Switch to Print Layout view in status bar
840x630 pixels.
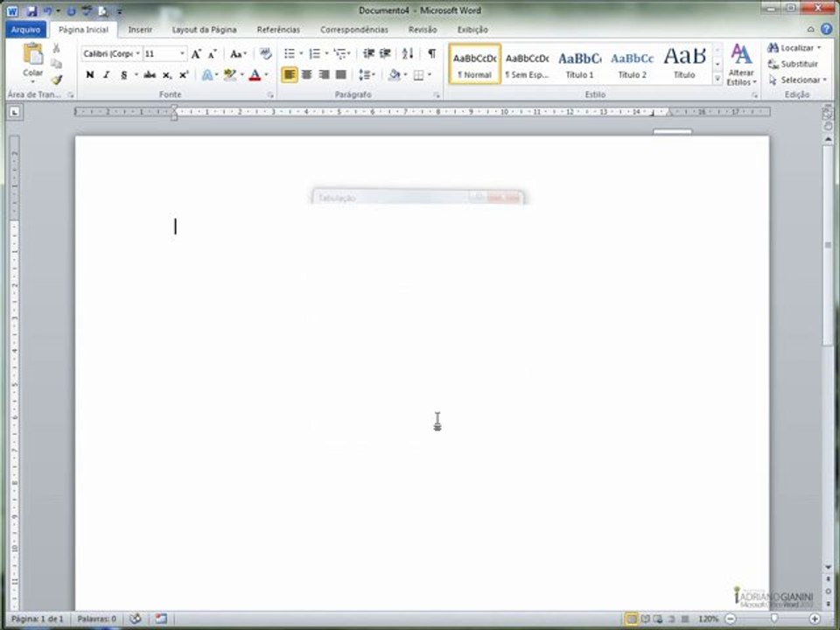click(632, 619)
